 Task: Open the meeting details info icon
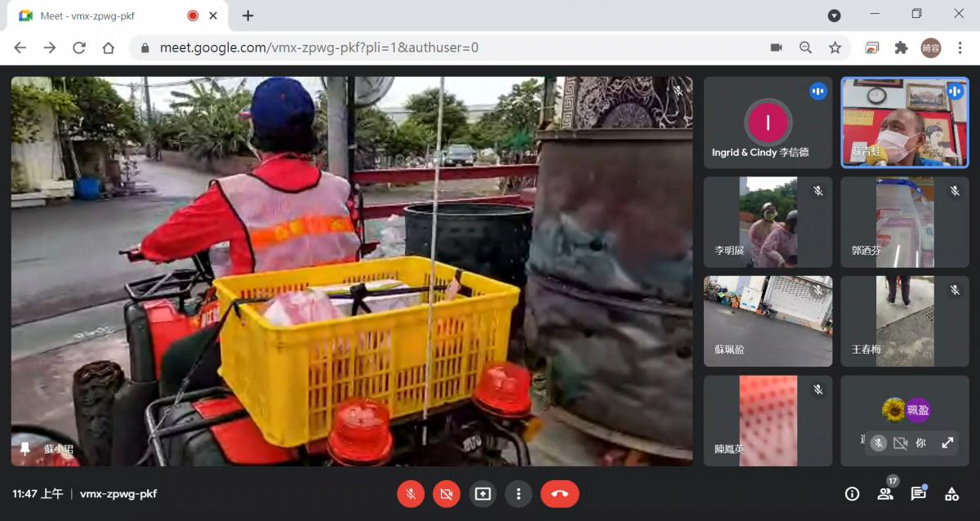pyautogui.click(x=852, y=493)
